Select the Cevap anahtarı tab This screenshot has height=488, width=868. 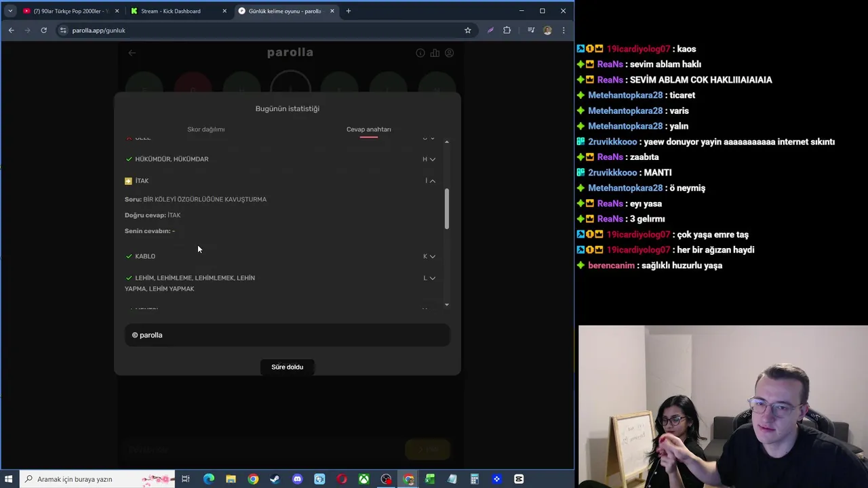[x=368, y=129]
